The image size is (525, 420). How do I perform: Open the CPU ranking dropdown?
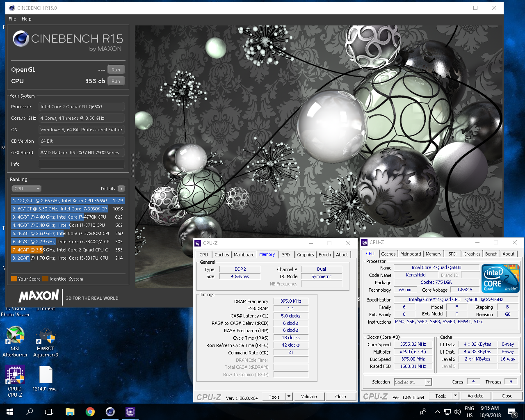(26, 189)
